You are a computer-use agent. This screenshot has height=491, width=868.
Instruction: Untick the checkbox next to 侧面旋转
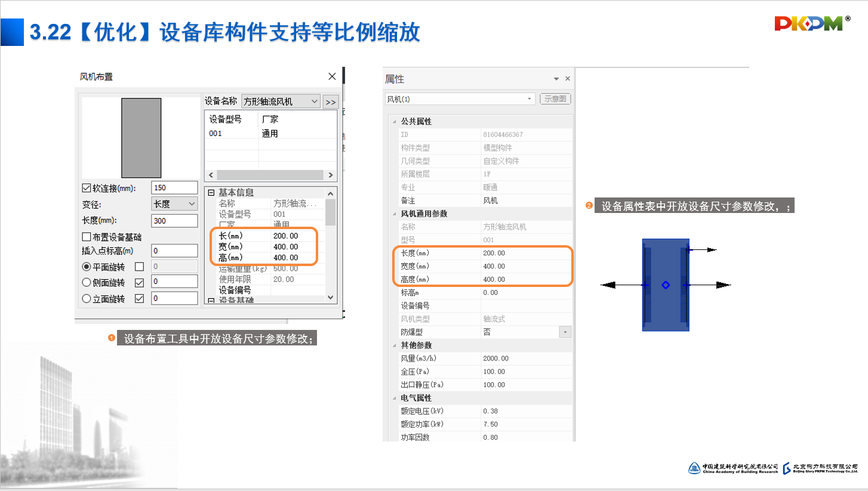[x=140, y=283]
